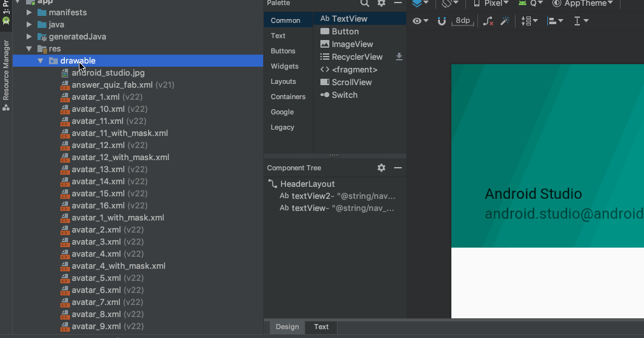Viewport: 644px width, 338px height.
Task: Select the Android Studio text in preview
Action: [x=533, y=193]
